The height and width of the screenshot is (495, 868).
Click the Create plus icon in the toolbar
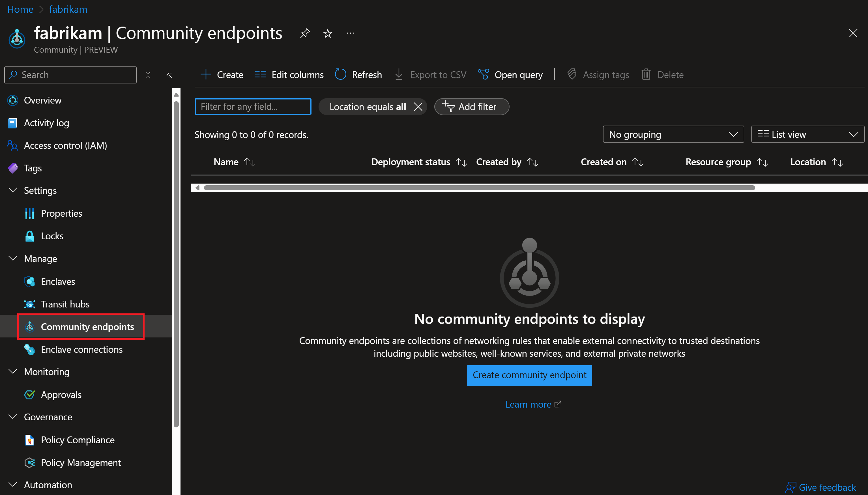pos(206,74)
